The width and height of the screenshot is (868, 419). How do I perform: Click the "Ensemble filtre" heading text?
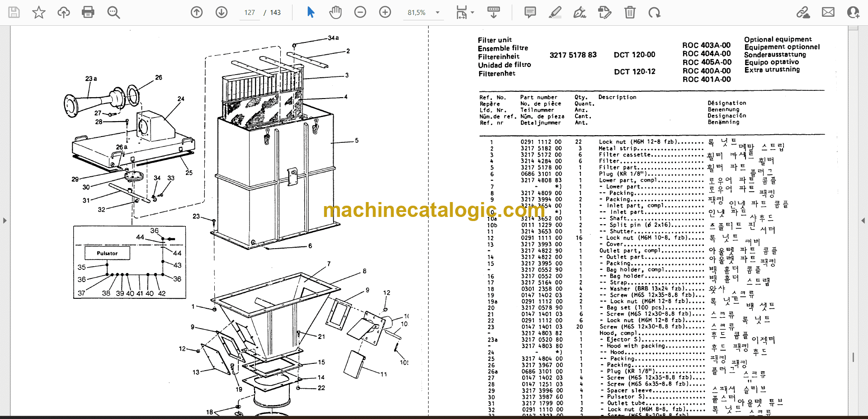point(503,48)
